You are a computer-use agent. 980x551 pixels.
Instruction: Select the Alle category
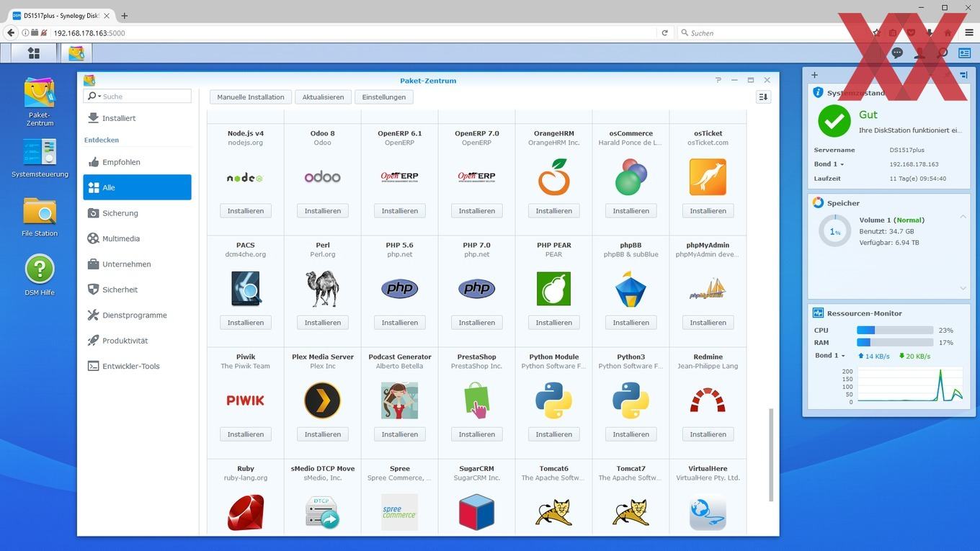pyautogui.click(x=137, y=187)
